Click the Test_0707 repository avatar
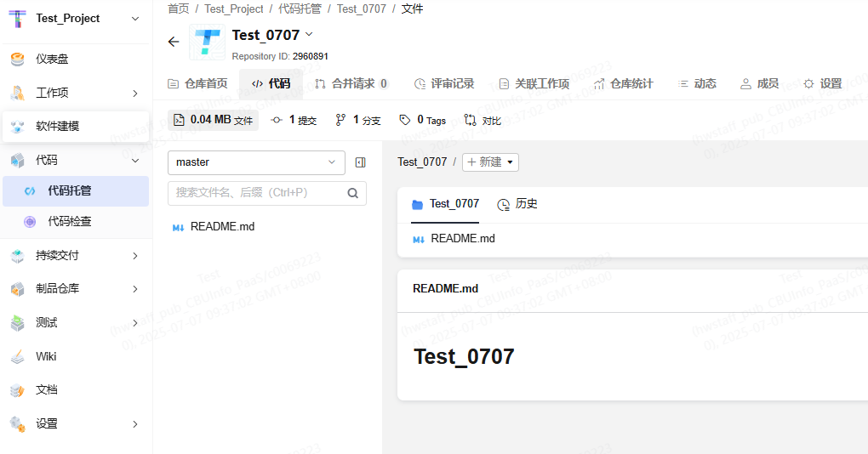Image resolution: width=868 pixels, height=454 pixels. (x=207, y=42)
